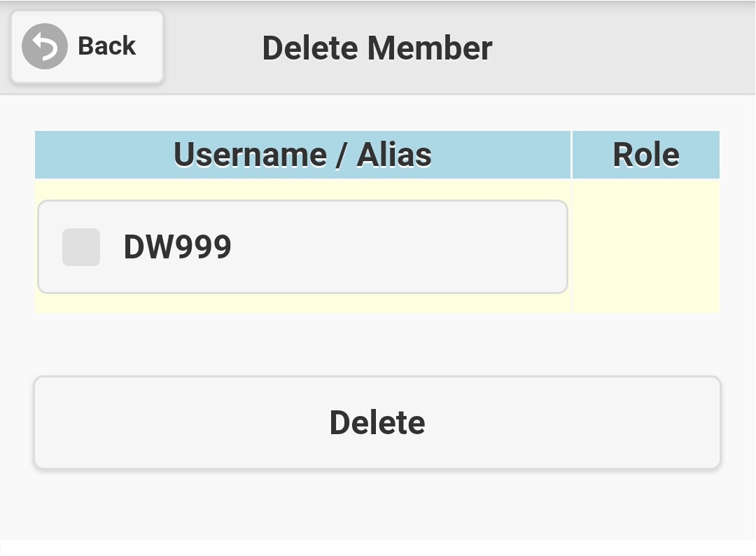Click the Delete Member page title

377,48
